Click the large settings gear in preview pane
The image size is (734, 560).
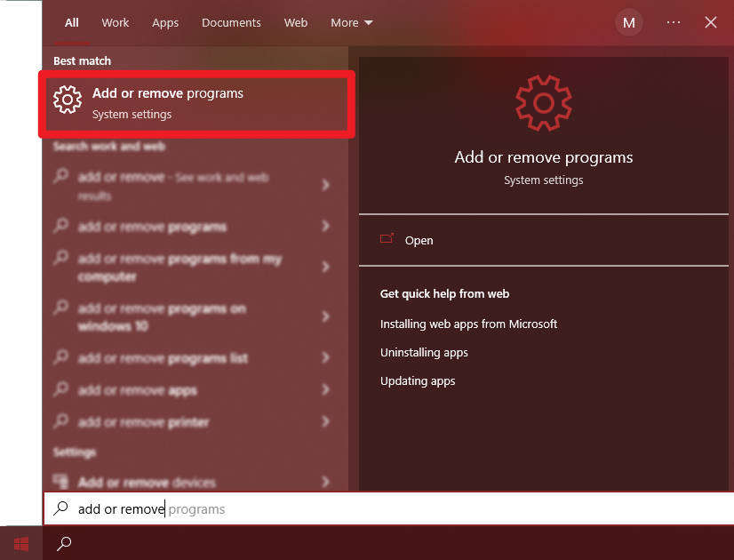click(543, 101)
